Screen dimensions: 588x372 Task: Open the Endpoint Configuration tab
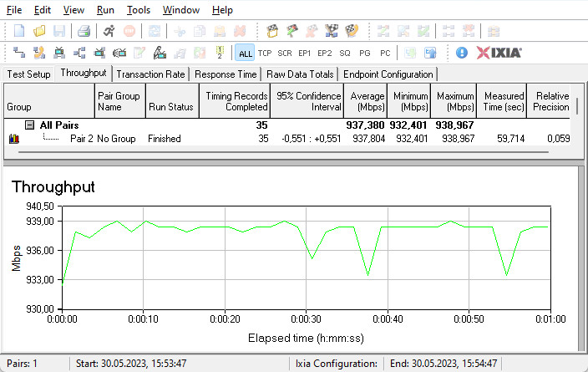tap(388, 74)
